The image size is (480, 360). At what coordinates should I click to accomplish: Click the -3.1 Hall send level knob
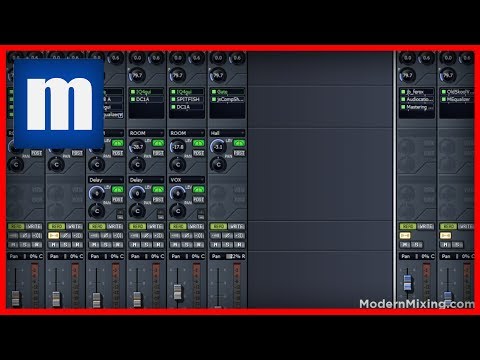[x=218, y=147]
